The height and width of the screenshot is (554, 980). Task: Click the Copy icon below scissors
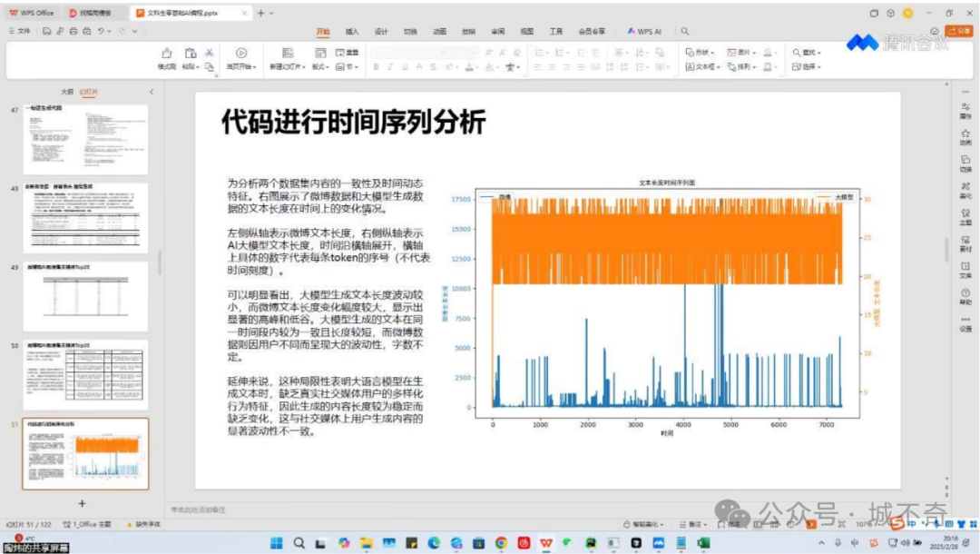coord(210,66)
